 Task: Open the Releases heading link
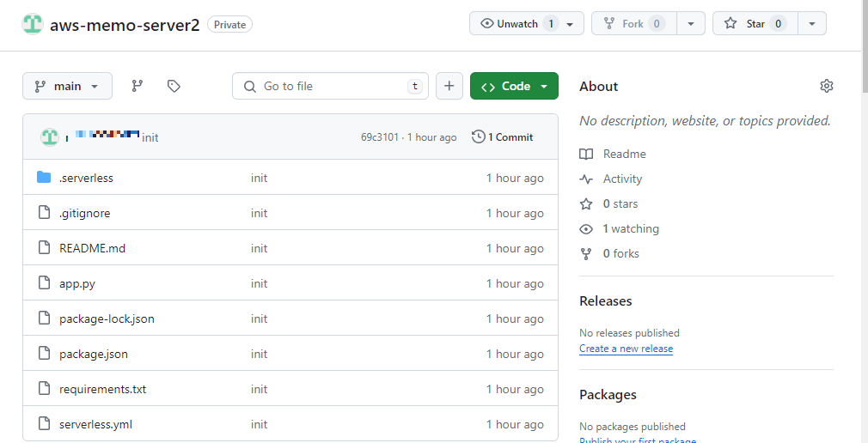pos(606,301)
